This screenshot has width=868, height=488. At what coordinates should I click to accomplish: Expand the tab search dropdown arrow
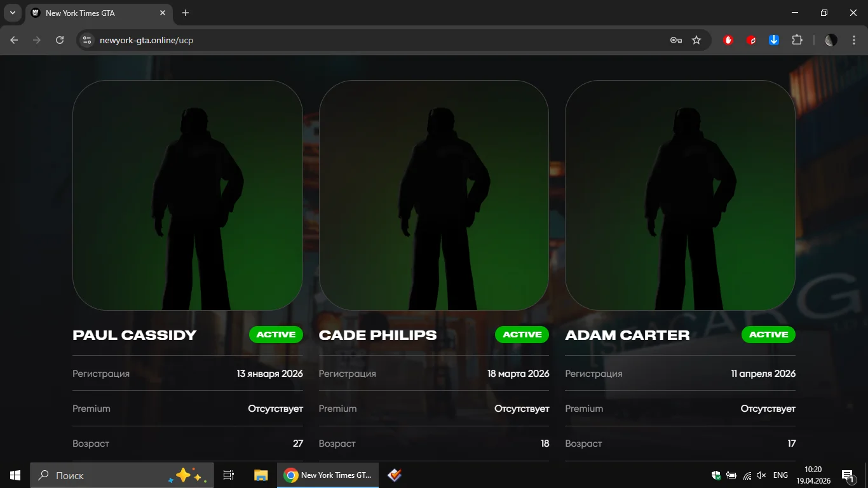12,13
